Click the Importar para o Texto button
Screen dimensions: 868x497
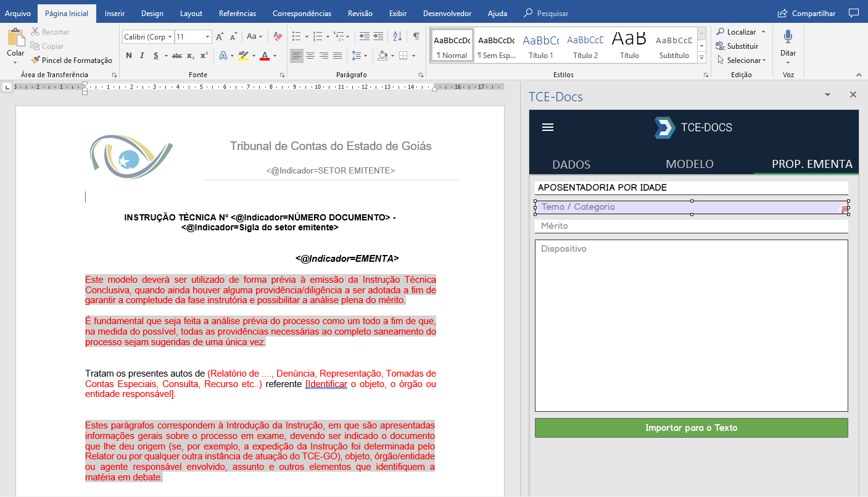691,428
